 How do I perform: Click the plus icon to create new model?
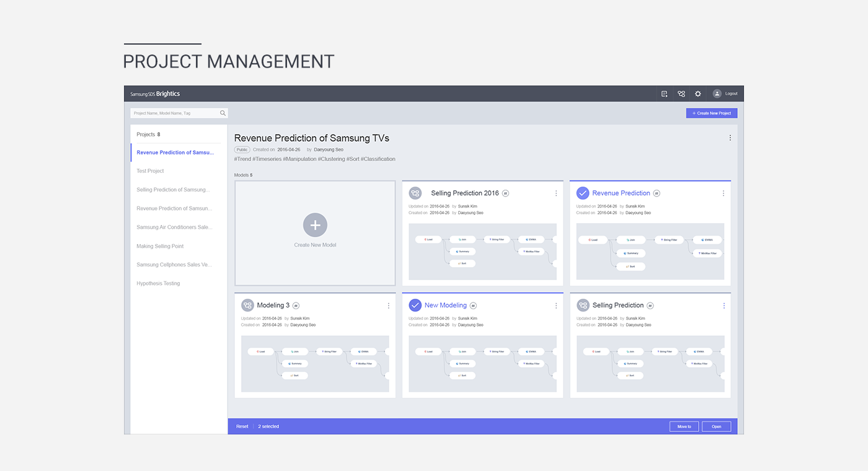pyautogui.click(x=315, y=225)
